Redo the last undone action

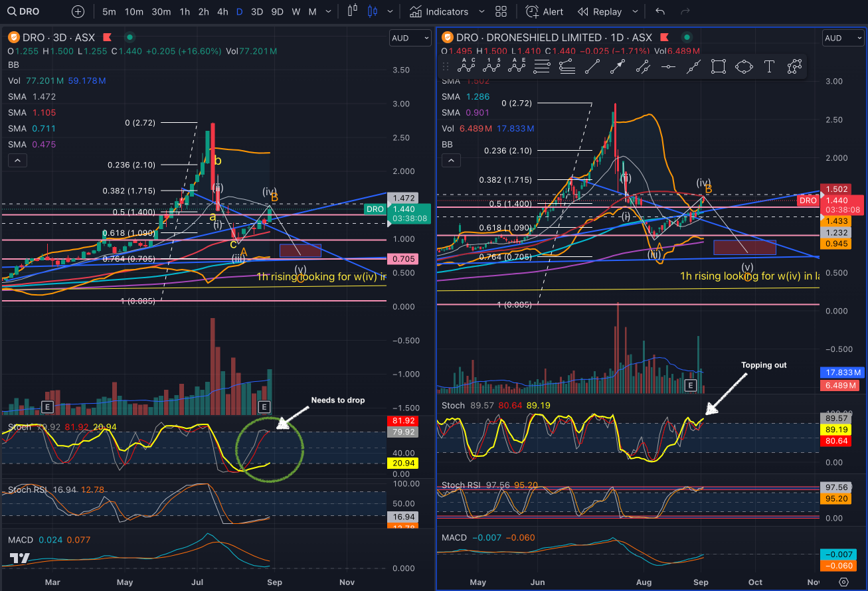[685, 11]
